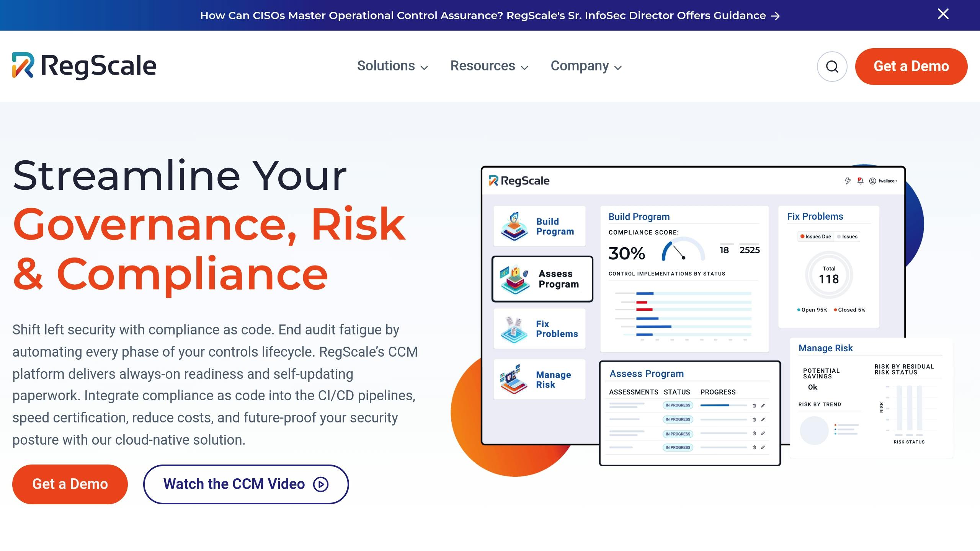
Task: Click the Potential Savings label
Action: [x=821, y=373]
